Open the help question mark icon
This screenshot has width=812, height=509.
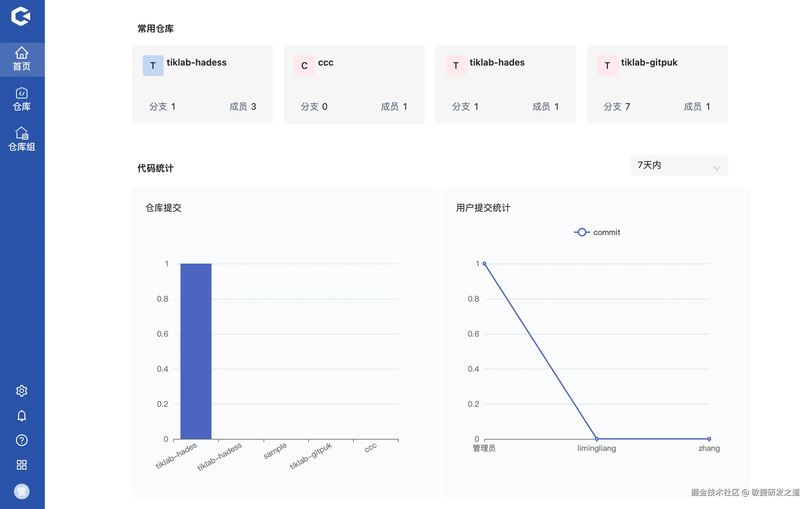click(22, 440)
